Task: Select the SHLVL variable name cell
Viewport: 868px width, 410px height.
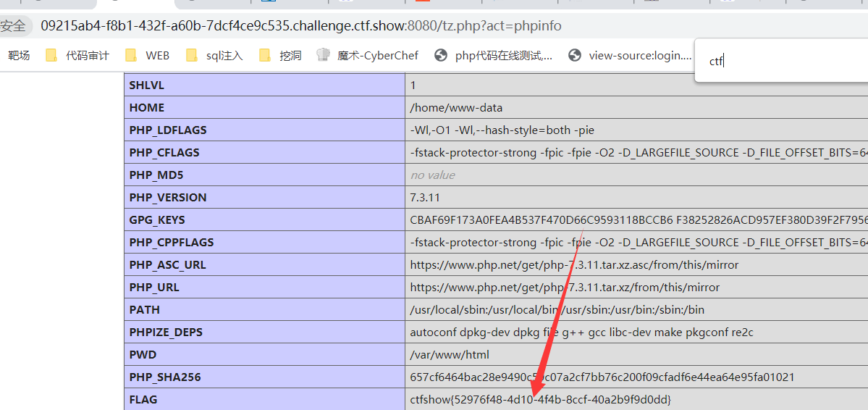Action: (x=265, y=85)
